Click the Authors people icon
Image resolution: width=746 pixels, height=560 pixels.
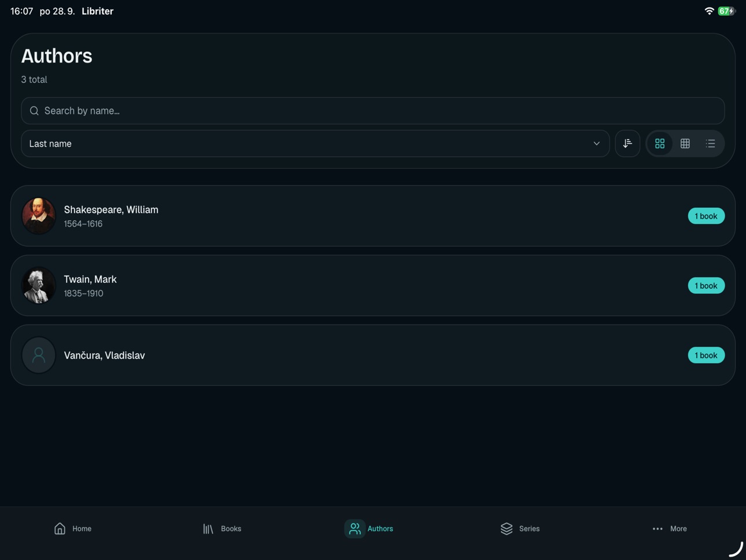pos(354,529)
